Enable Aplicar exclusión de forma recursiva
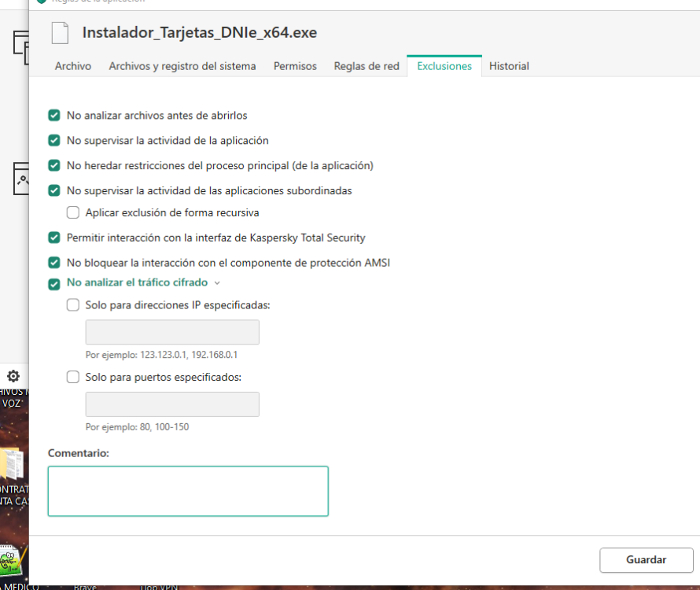The image size is (700, 590). coord(73,212)
